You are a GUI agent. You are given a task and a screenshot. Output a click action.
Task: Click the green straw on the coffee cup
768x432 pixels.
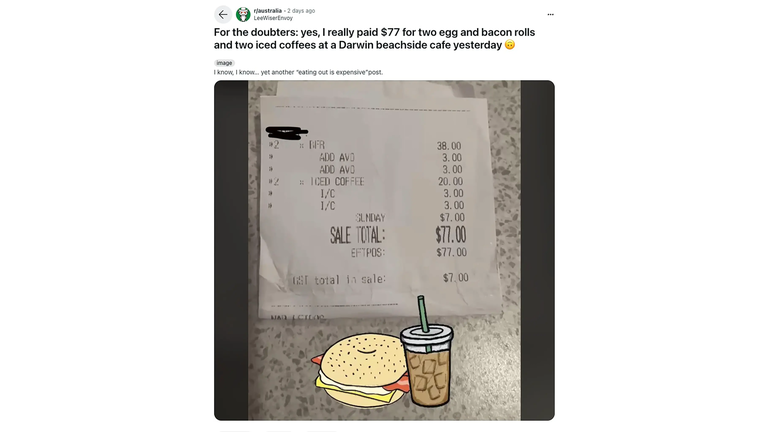pos(423,314)
